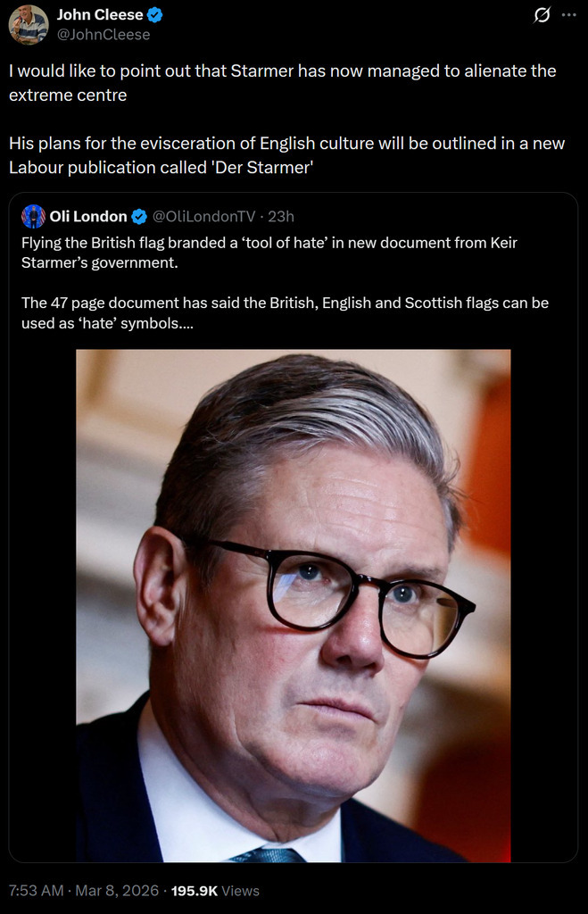This screenshot has height=914, width=588.
Task: Click the quoted tweet's 23h timestamp
Action: (x=281, y=217)
